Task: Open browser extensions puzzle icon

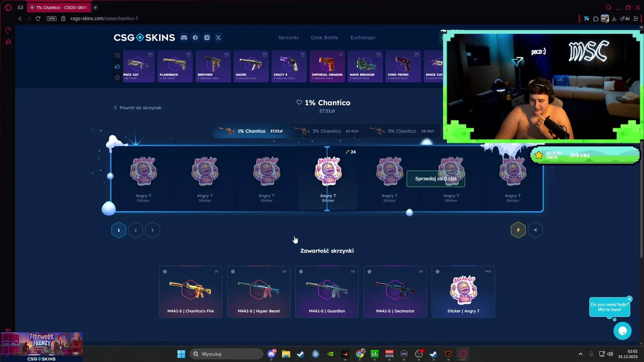Action: 596,19
